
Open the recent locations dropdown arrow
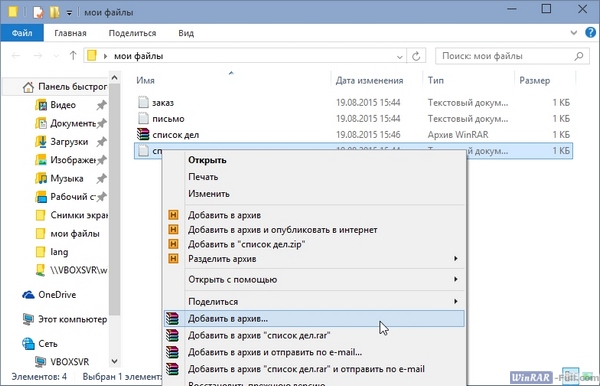56,56
